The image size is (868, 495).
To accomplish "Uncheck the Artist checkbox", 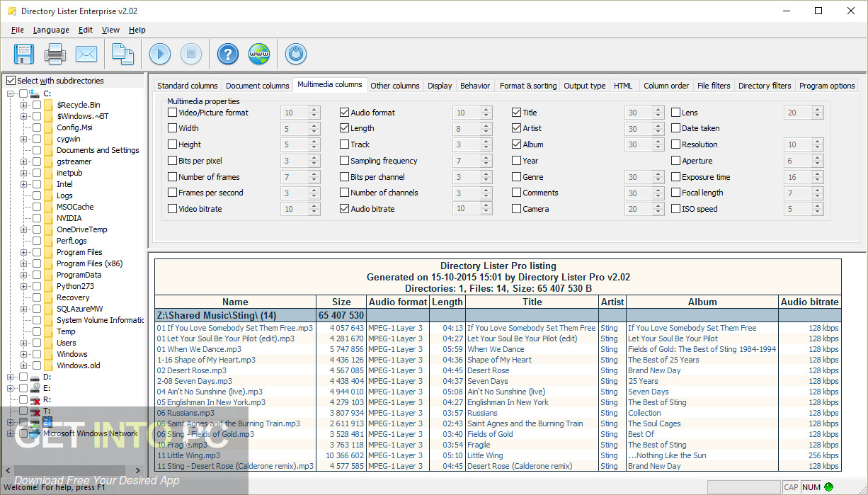I will [x=516, y=128].
